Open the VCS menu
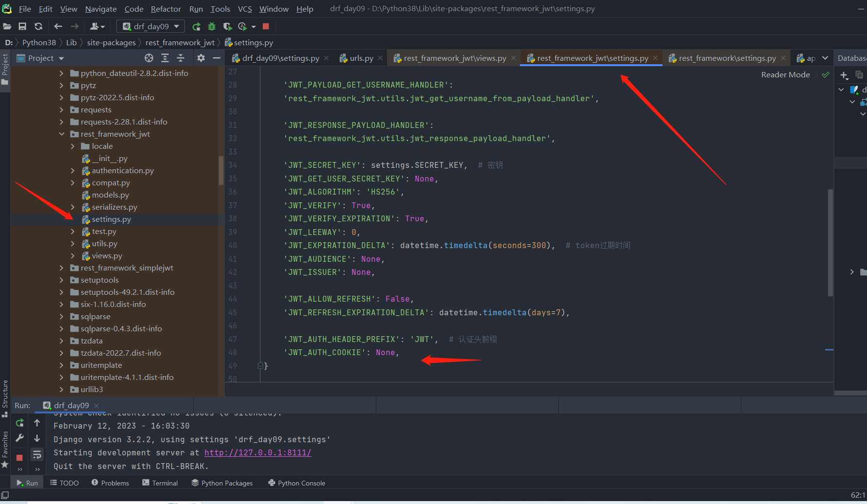This screenshot has width=867, height=504. click(245, 9)
